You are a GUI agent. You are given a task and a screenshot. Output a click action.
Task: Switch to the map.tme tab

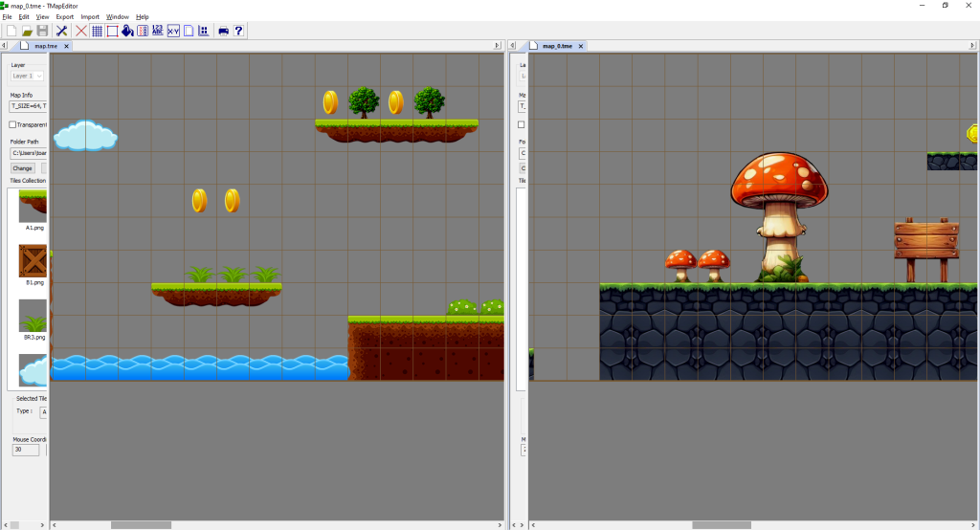pyautogui.click(x=46, y=46)
